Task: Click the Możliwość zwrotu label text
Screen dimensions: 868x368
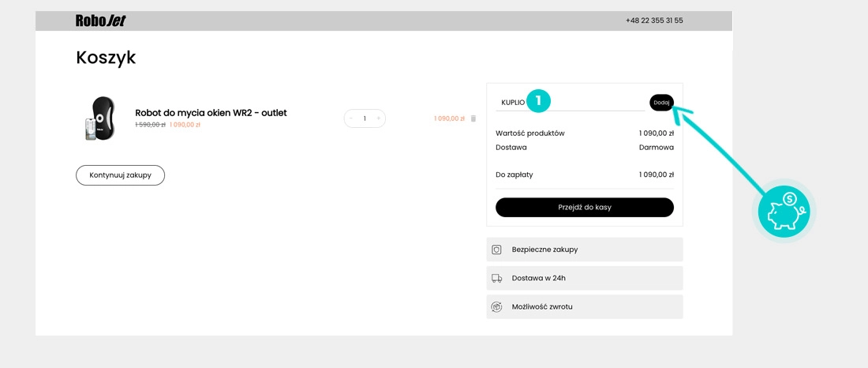Action: pos(542,306)
